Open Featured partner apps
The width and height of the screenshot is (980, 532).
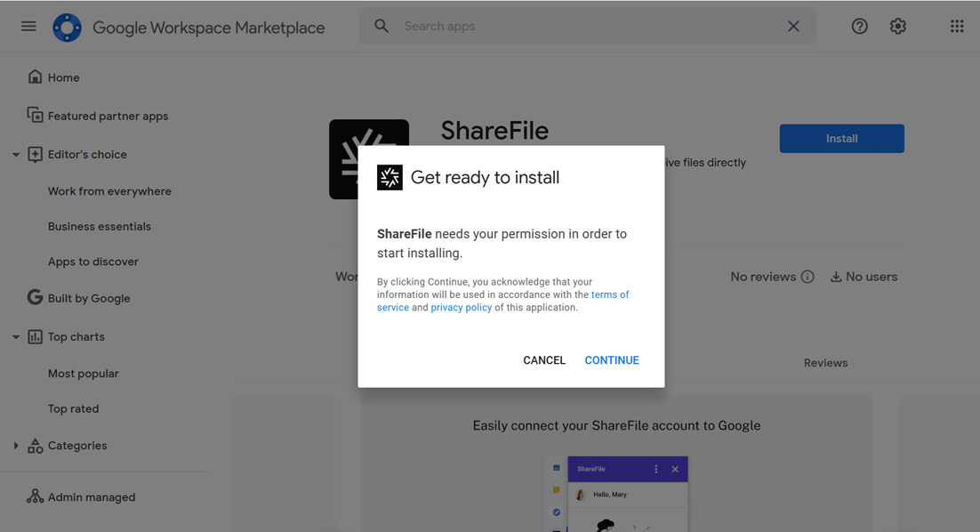(x=108, y=117)
